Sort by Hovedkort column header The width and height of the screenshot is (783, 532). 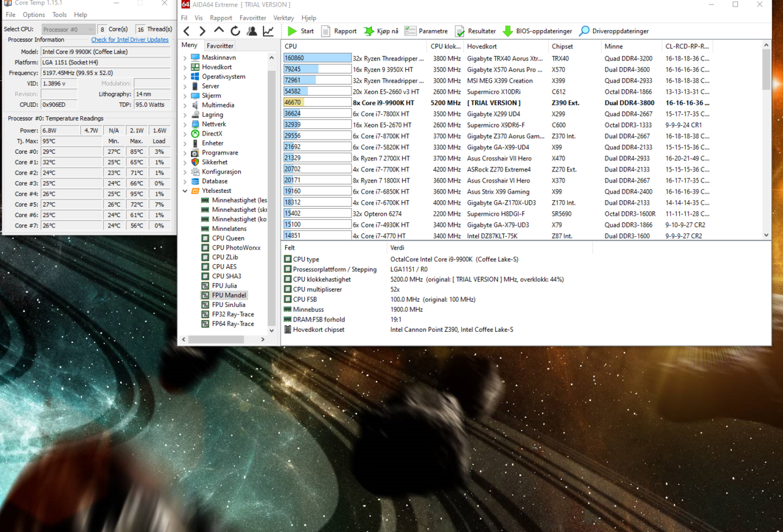[x=506, y=46]
